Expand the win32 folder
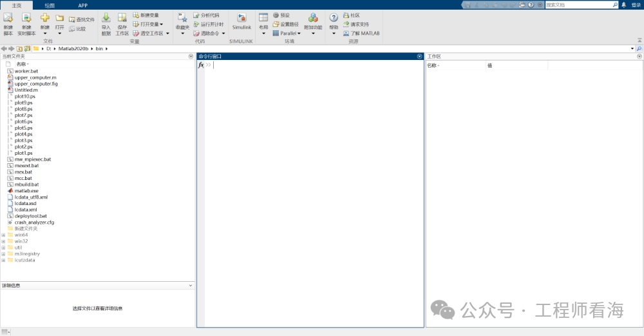 click(x=3, y=241)
